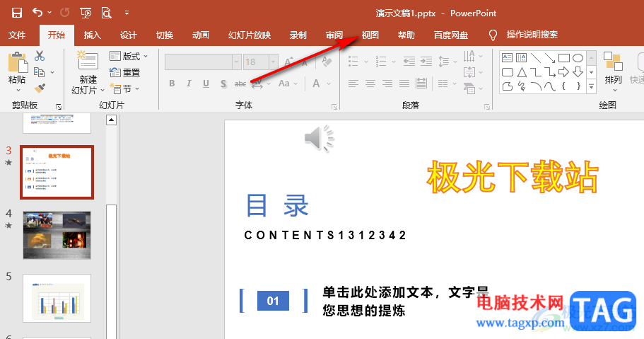Open the 帮助 ribbon tab
The image size is (644, 339).
(x=406, y=35)
